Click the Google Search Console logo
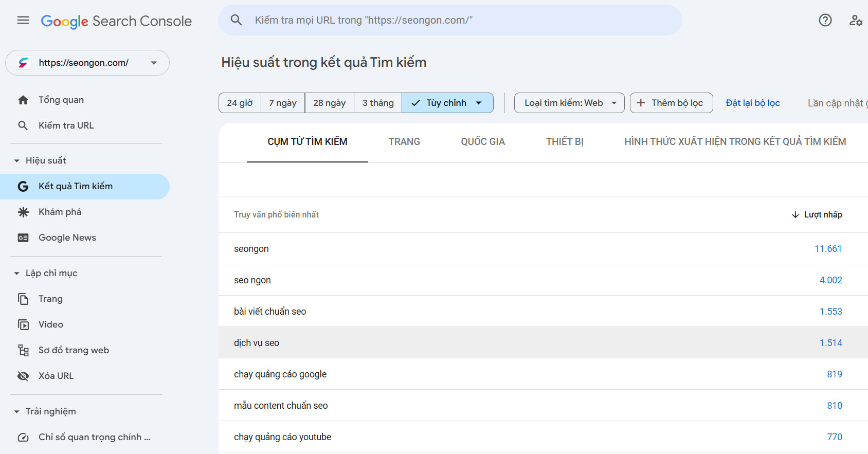 pyautogui.click(x=116, y=21)
